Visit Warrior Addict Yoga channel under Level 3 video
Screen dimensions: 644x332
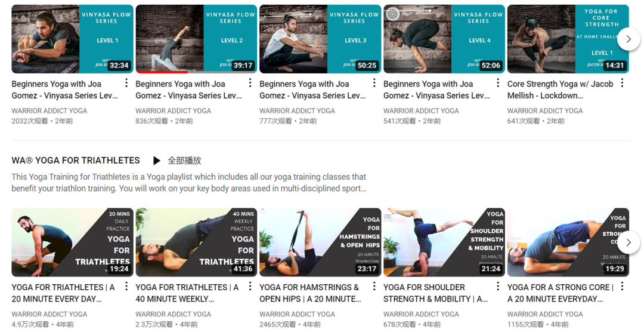click(x=297, y=110)
